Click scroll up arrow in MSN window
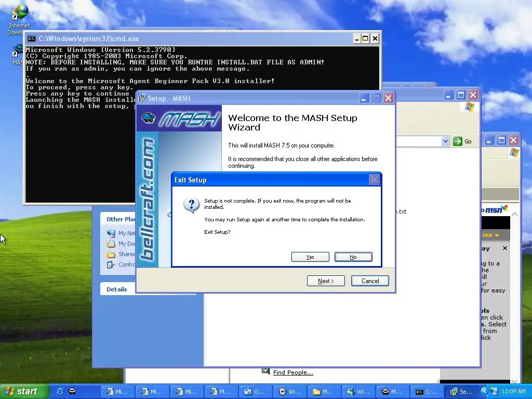 tap(515, 214)
